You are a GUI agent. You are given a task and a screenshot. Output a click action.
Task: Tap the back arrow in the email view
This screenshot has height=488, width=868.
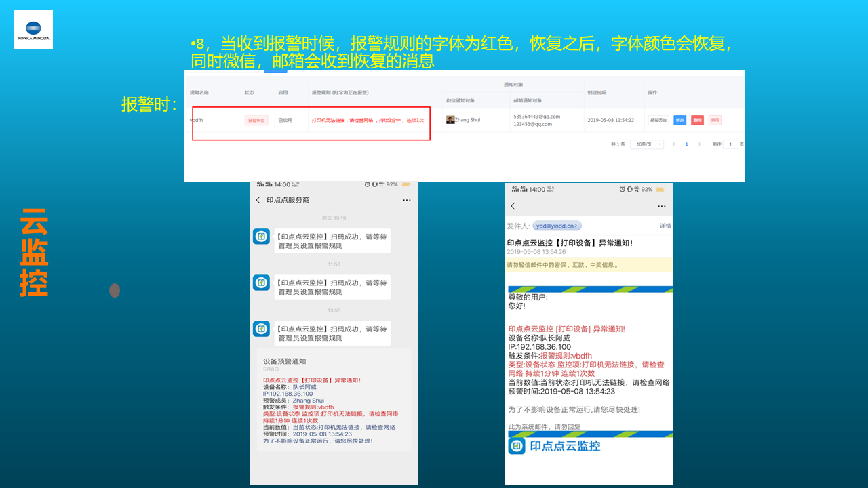[513, 206]
